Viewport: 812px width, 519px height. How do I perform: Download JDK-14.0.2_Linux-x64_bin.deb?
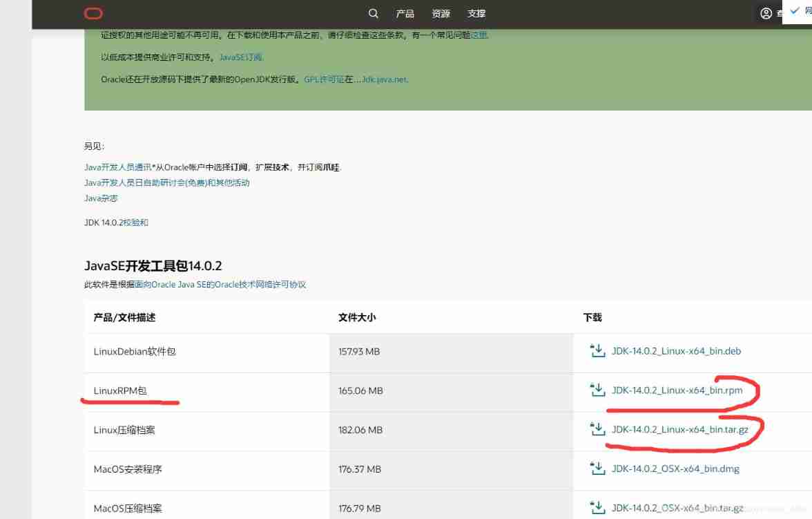coord(676,351)
